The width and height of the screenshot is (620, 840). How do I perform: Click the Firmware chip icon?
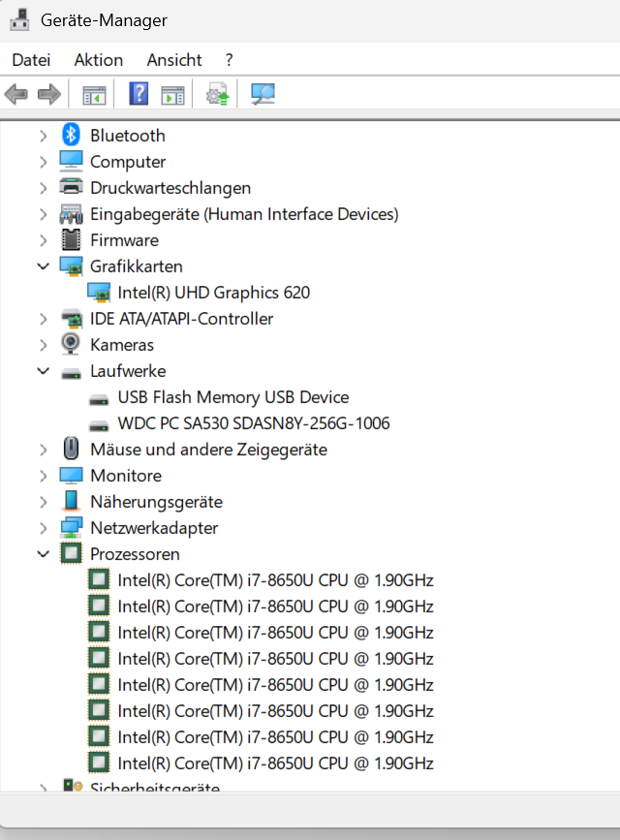pos(71,240)
